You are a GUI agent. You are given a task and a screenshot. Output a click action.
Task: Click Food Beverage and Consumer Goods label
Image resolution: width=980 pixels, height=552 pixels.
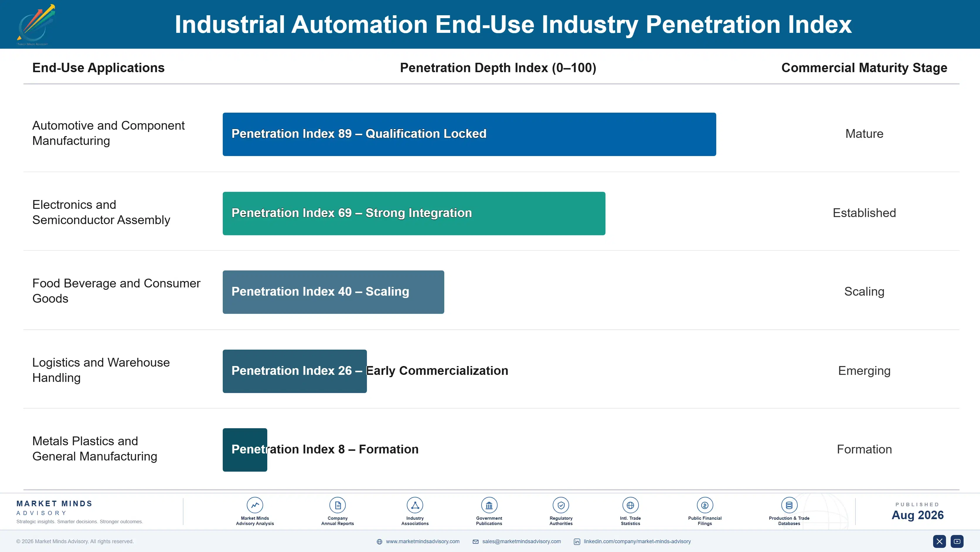116,291
